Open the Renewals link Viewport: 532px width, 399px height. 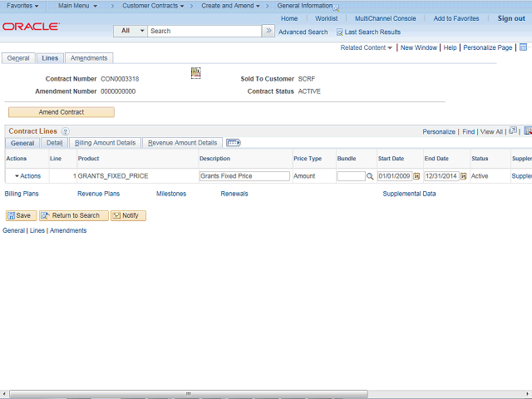(234, 194)
